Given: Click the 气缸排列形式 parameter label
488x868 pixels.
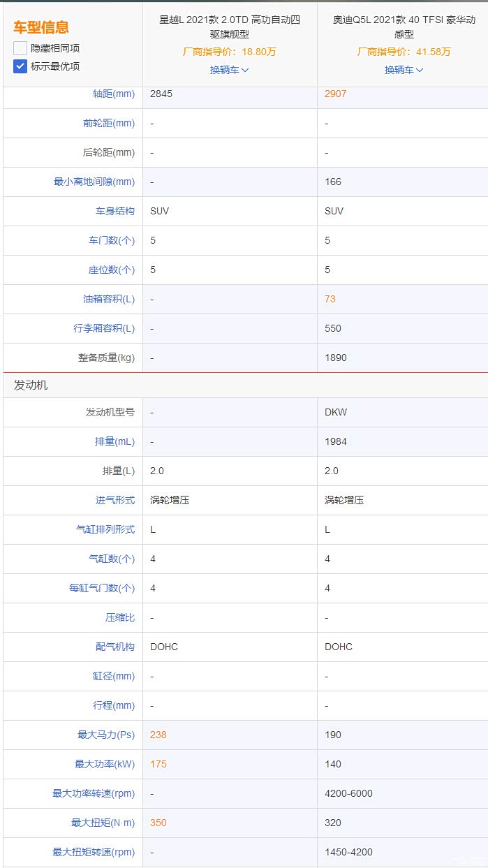Looking at the screenshot, I should pyautogui.click(x=105, y=529).
